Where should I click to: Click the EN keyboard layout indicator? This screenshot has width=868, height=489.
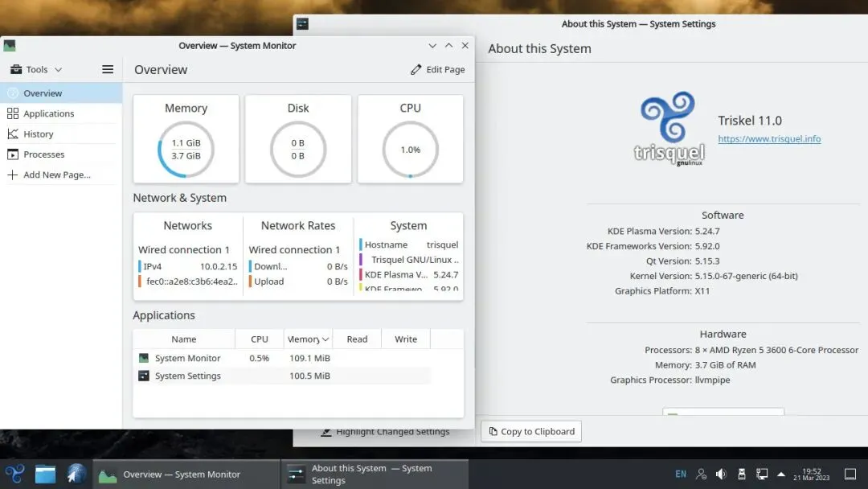tap(681, 474)
